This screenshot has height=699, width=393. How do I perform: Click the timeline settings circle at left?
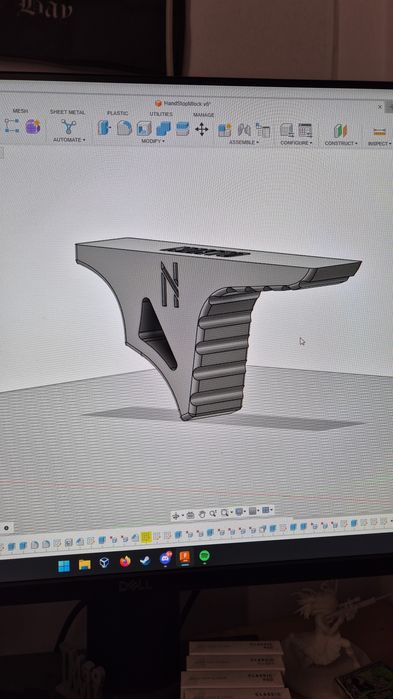pos(6,528)
